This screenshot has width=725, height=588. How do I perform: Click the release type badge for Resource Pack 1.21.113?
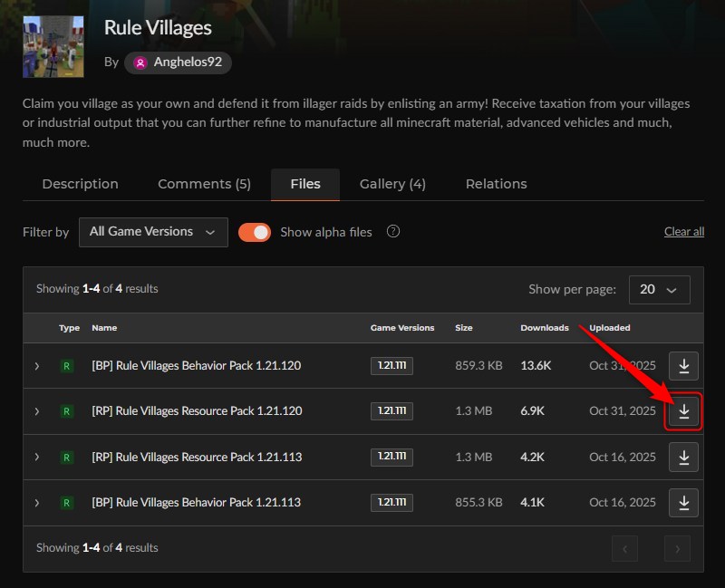coord(66,458)
